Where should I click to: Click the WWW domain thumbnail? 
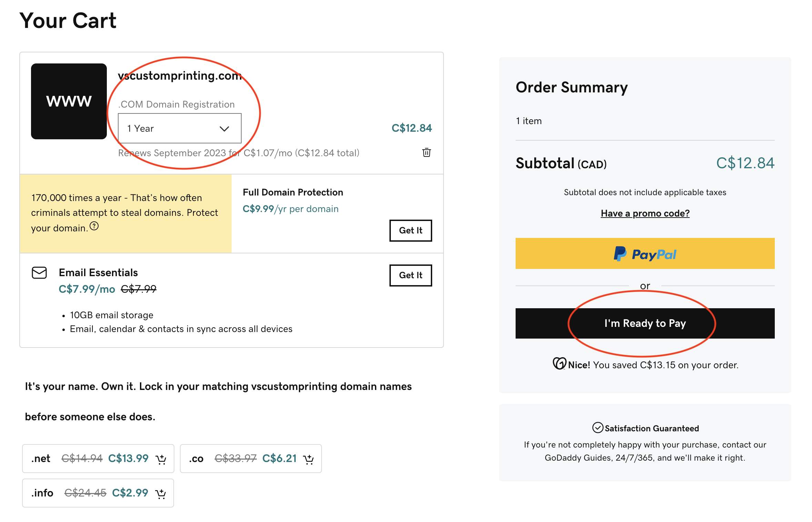click(x=69, y=101)
